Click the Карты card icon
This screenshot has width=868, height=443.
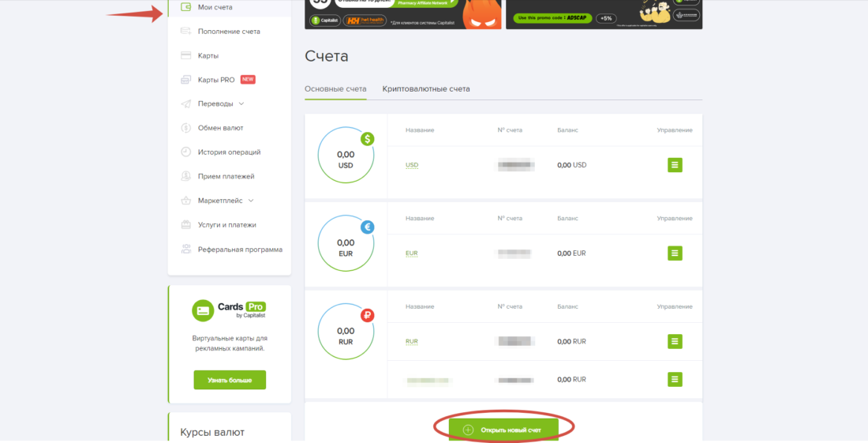[x=186, y=55]
